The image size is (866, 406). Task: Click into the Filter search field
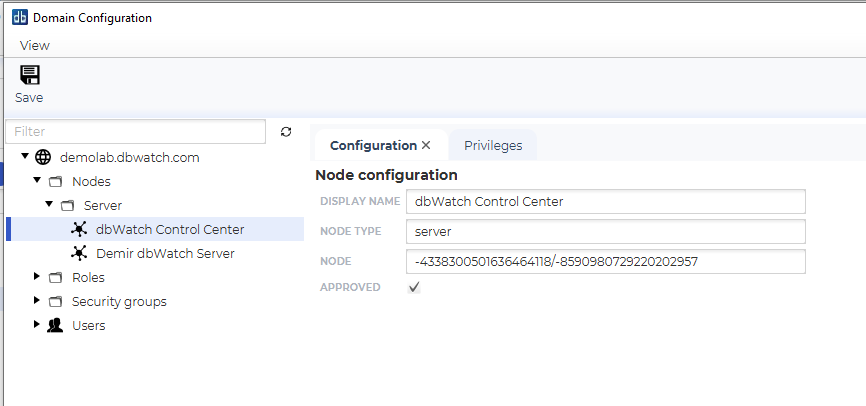(135, 131)
